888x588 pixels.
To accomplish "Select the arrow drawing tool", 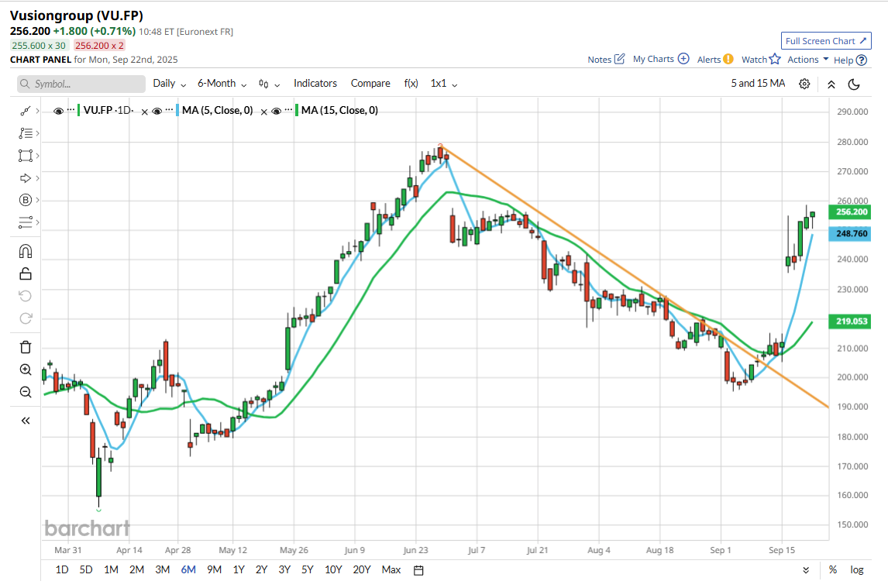I will pyautogui.click(x=26, y=177).
